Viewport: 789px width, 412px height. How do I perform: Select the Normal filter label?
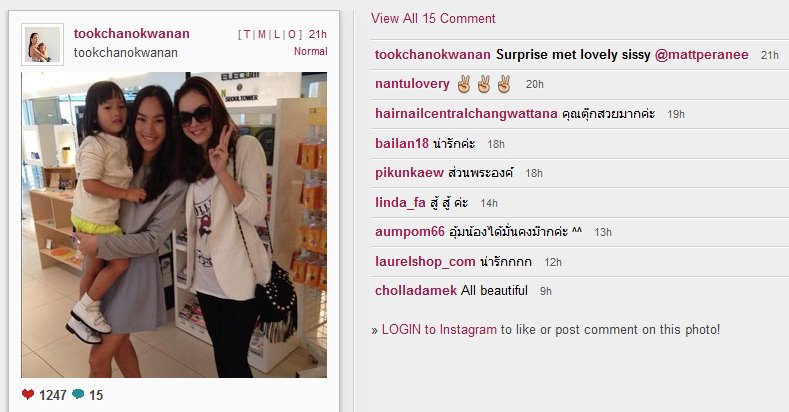[x=310, y=51]
